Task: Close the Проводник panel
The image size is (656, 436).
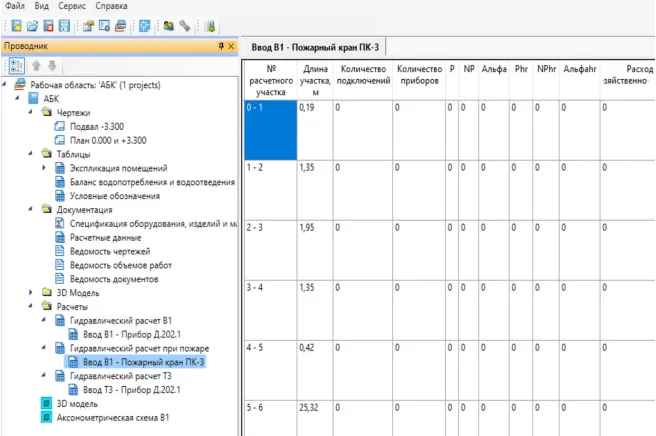Action: pos(231,46)
